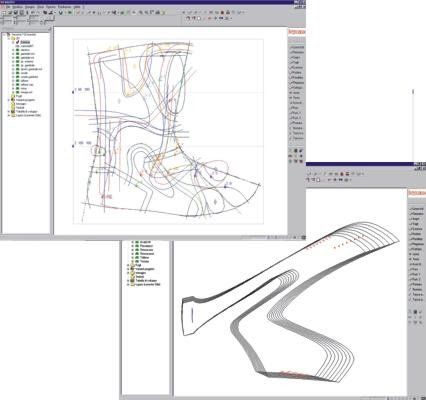Select the small icon grid below boot-pattern checklist

click(296, 156)
